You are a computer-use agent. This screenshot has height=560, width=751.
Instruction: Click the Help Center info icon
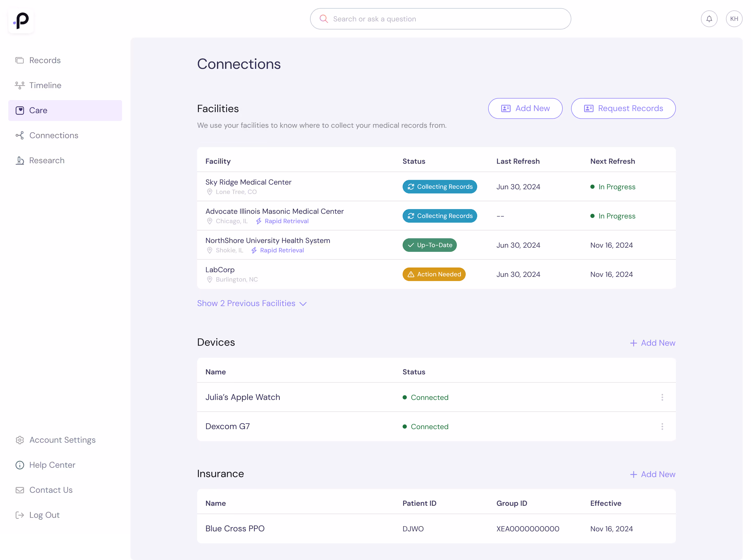(x=20, y=465)
